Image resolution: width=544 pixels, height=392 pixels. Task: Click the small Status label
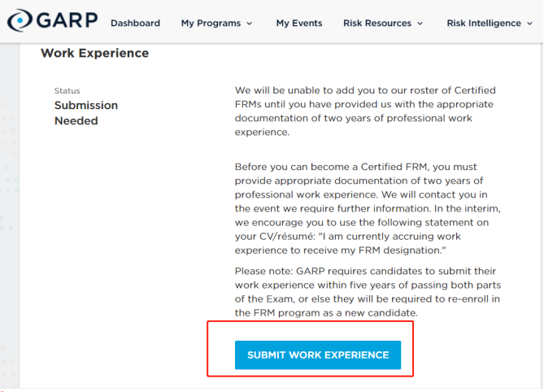(x=67, y=90)
